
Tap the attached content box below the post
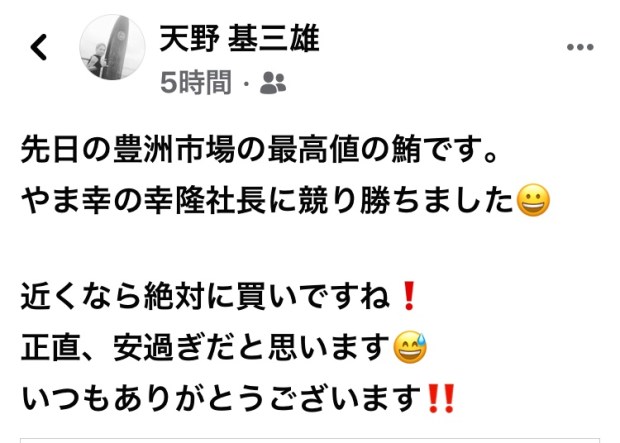[x=310, y=440]
